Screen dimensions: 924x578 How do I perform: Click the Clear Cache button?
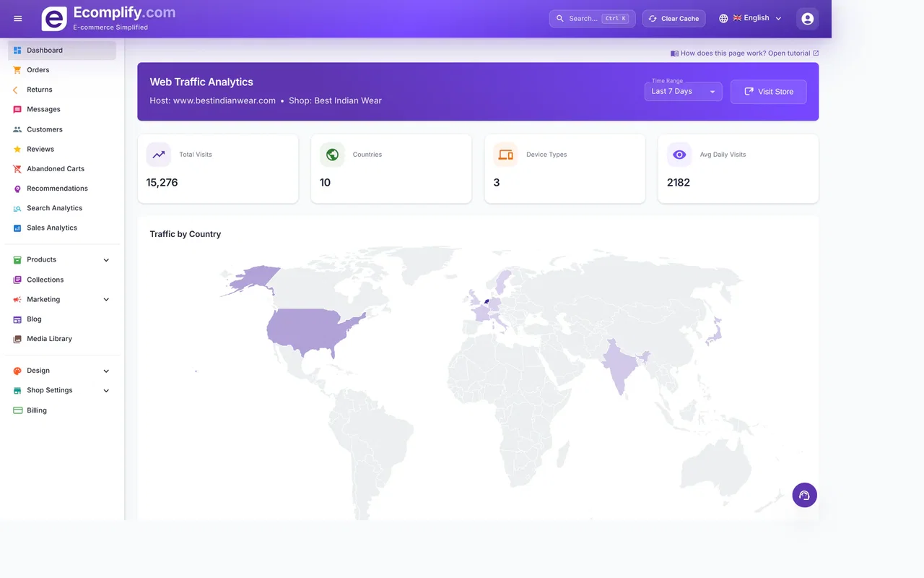pyautogui.click(x=674, y=19)
